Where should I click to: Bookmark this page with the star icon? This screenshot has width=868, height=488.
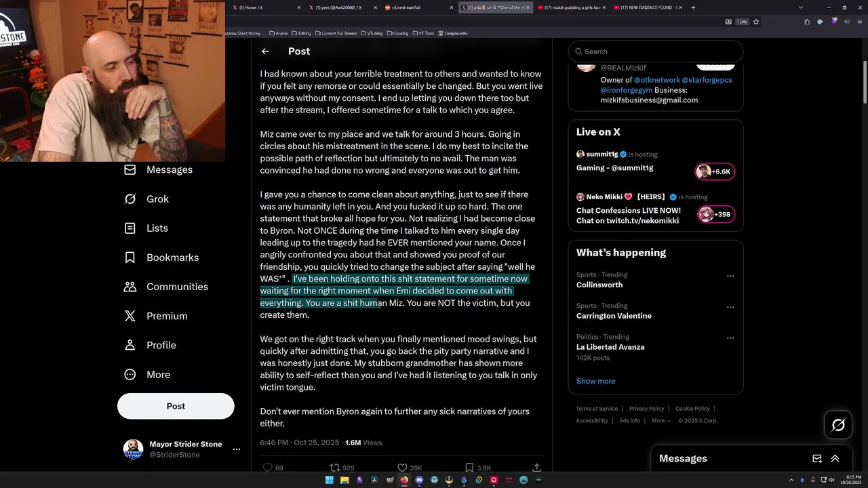coord(756,22)
